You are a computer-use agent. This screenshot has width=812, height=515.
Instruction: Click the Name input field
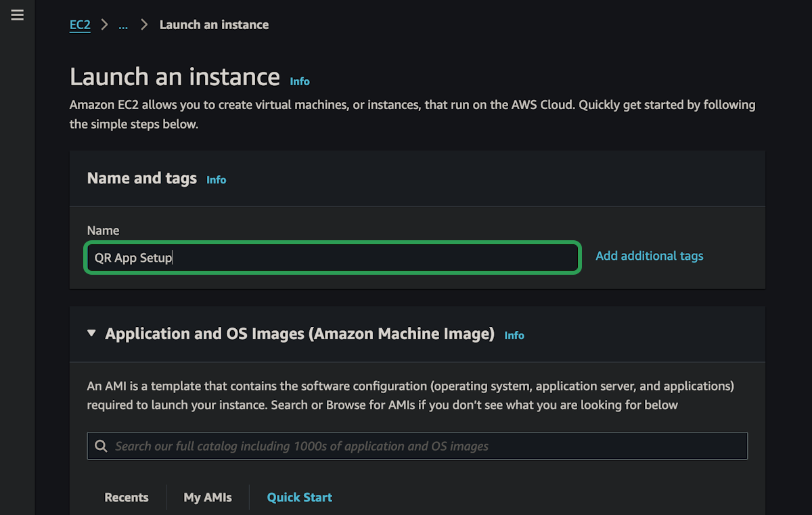coord(332,258)
